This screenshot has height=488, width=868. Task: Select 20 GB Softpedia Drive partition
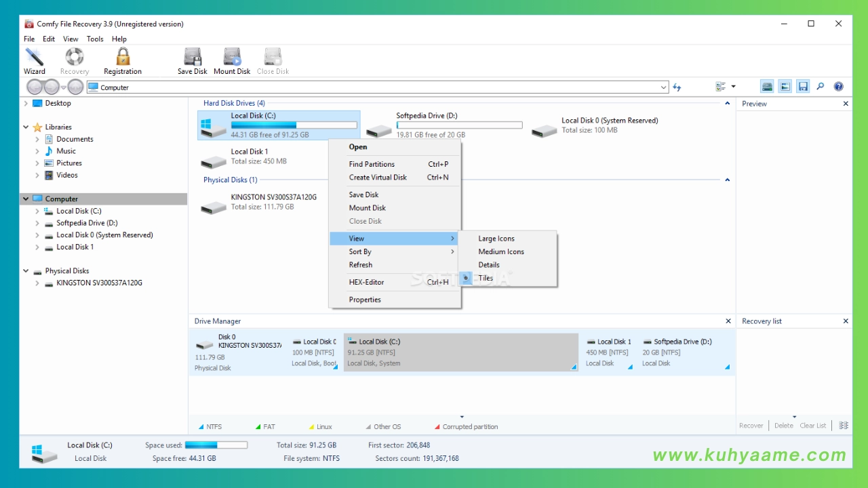tap(686, 352)
